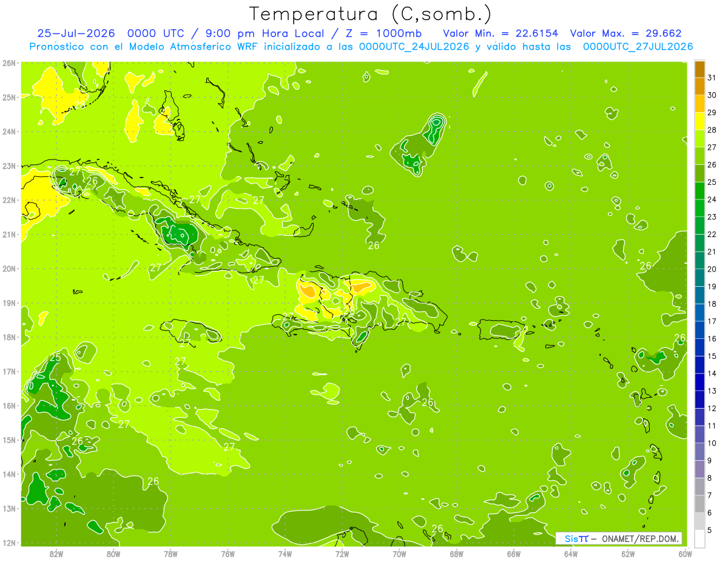This screenshot has width=728, height=562.
Task: Click the '72W' longitude label
Action: (x=342, y=554)
